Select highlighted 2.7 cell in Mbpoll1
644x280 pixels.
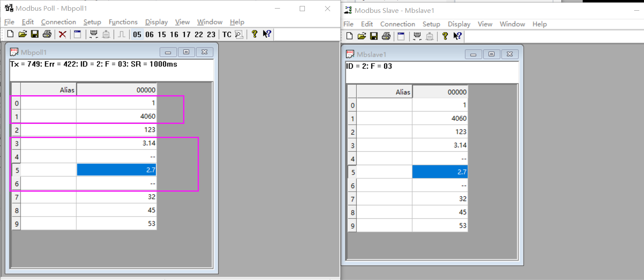click(117, 170)
